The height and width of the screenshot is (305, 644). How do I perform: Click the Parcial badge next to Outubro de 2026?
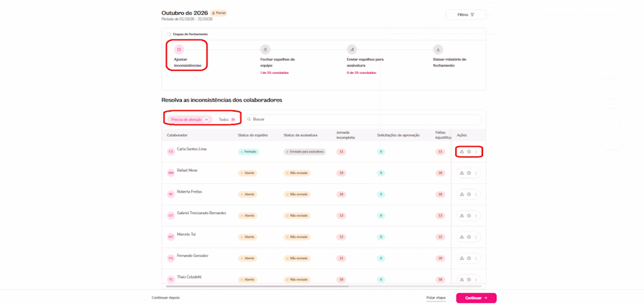[x=219, y=13]
